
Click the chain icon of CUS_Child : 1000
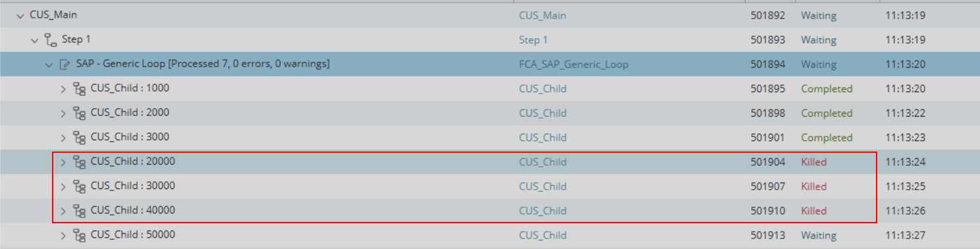(x=80, y=89)
